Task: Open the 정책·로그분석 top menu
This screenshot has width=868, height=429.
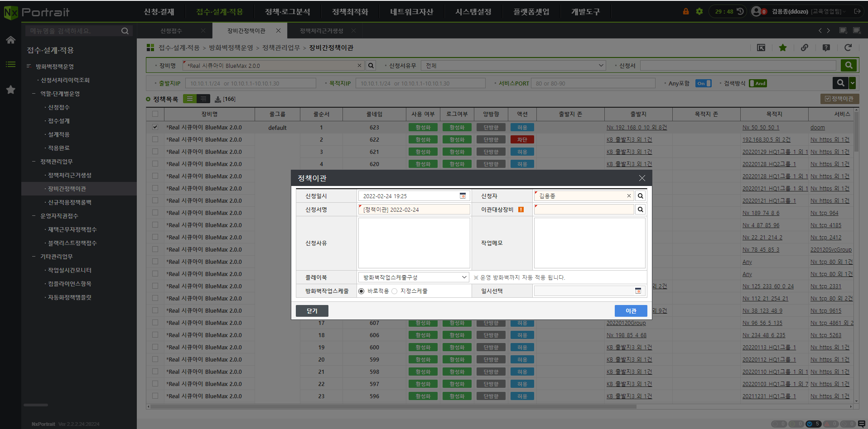Action: click(x=287, y=12)
